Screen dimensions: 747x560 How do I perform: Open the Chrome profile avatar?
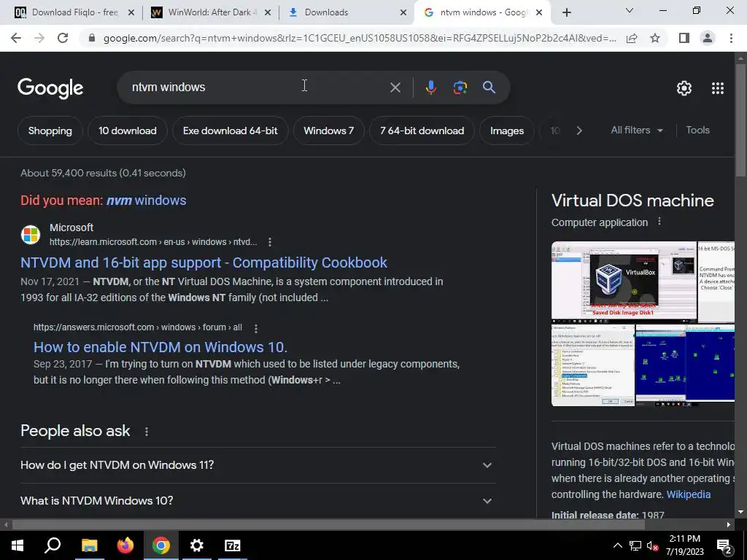tap(708, 38)
